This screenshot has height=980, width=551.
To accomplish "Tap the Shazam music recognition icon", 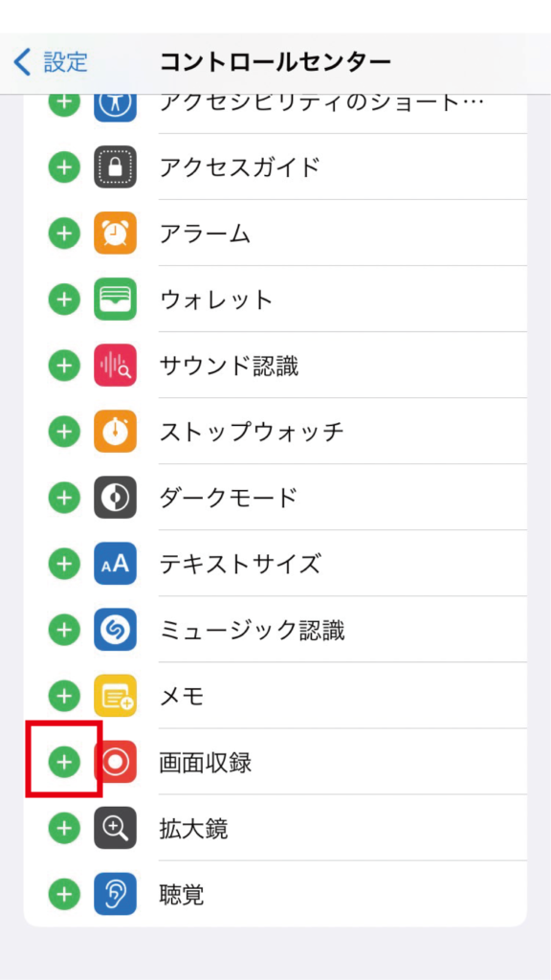I will (x=115, y=630).
